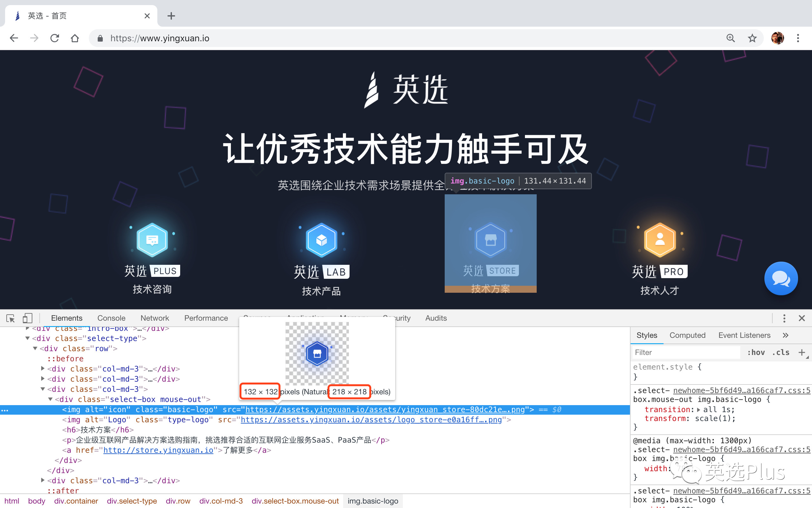The image size is (812, 508).
Task: Click the site lock security icon
Action: [x=100, y=38]
